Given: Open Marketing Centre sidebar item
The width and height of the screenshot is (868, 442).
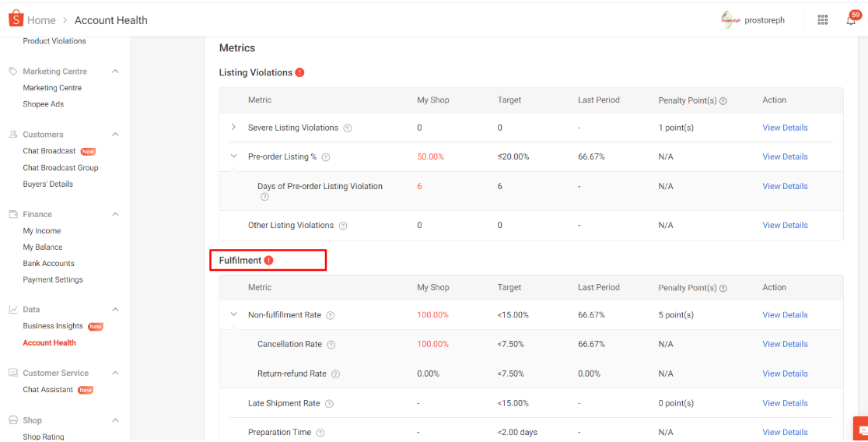Looking at the screenshot, I should pyautogui.click(x=52, y=87).
